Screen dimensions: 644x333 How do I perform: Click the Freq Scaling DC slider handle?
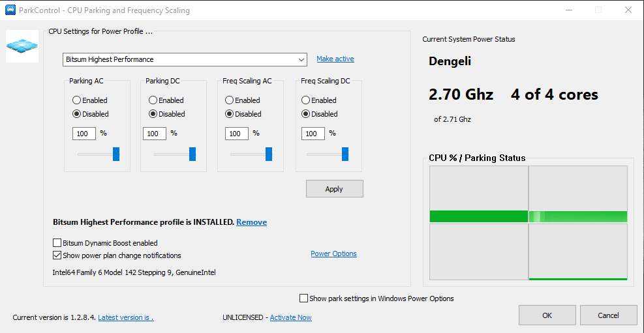(345, 154)
